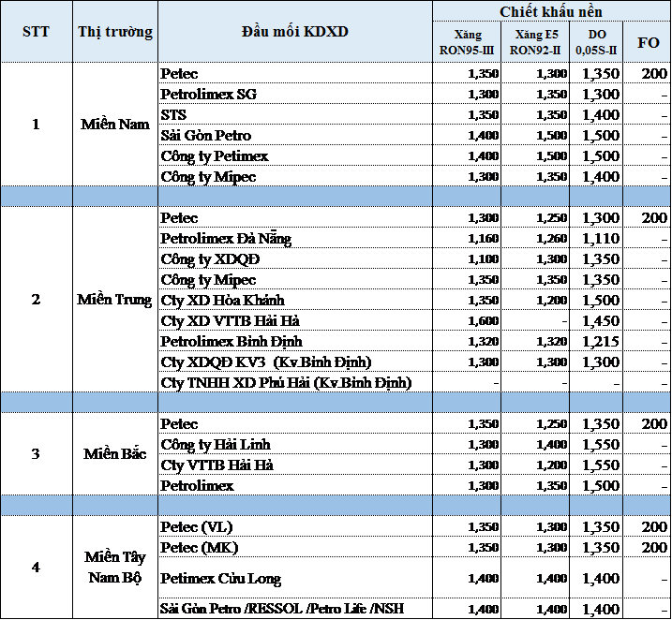Click STT number 2 cell

(x=37, y=300)
